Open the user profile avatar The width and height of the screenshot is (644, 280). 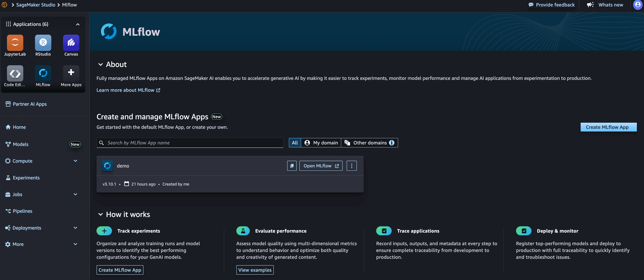point(638,5)
